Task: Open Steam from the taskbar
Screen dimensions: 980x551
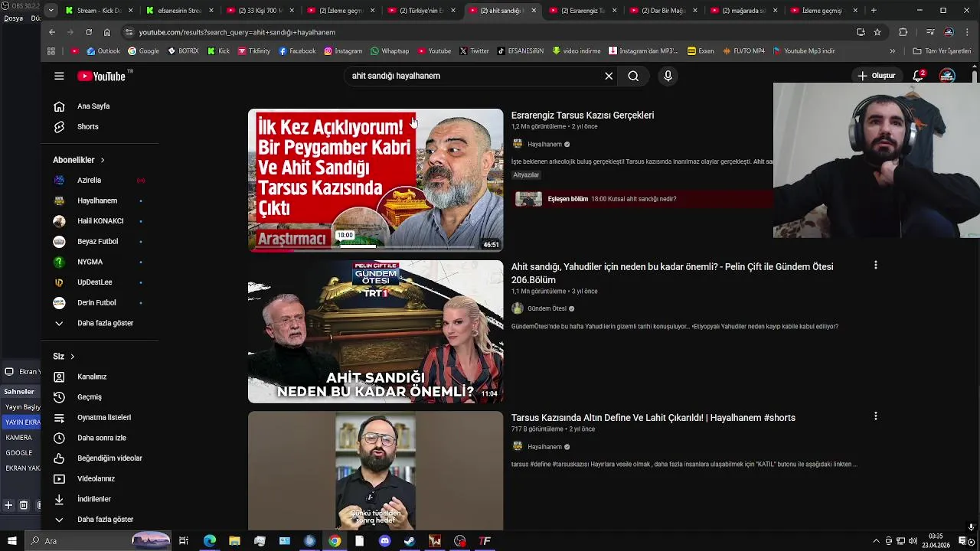Action: tap(410, 541)
